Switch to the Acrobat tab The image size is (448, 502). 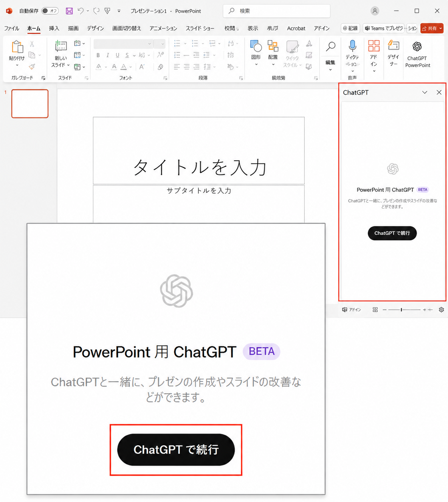[296, 28]
